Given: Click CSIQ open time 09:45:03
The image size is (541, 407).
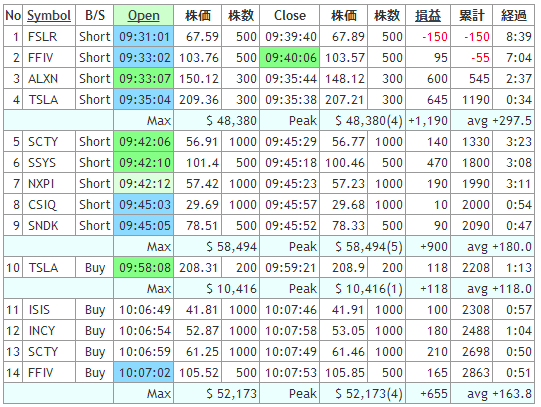Looking at the screenshot, I should (144, 205).
